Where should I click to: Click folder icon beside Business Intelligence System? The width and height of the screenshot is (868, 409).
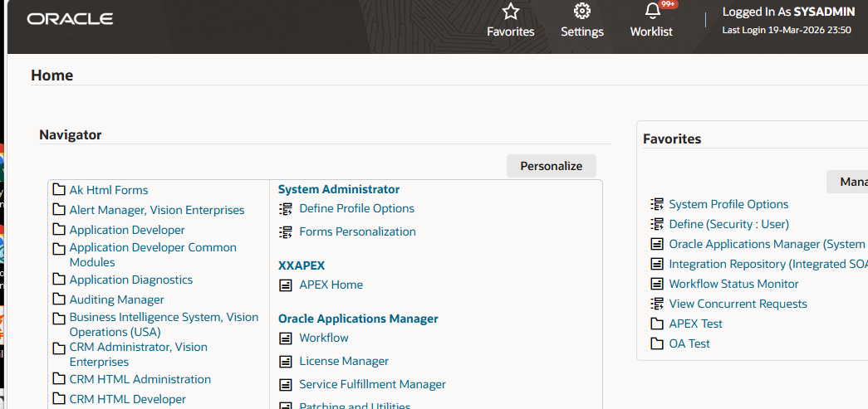click(59, 319)
